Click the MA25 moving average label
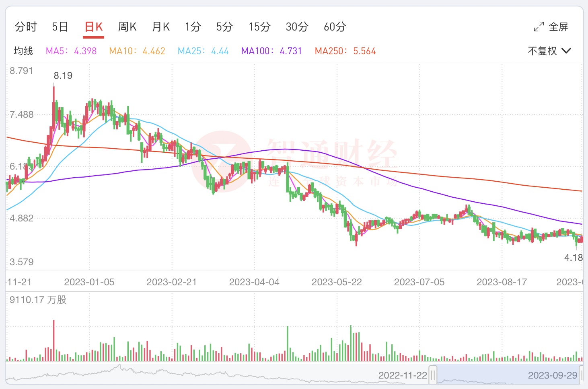The image size is (588, 389). pos(203,51)
